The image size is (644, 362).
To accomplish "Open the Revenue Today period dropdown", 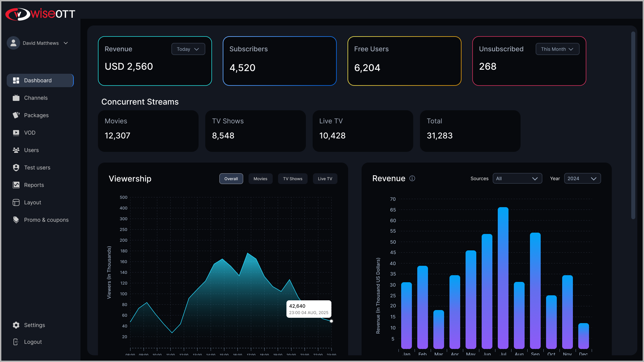I will [188, 49].
